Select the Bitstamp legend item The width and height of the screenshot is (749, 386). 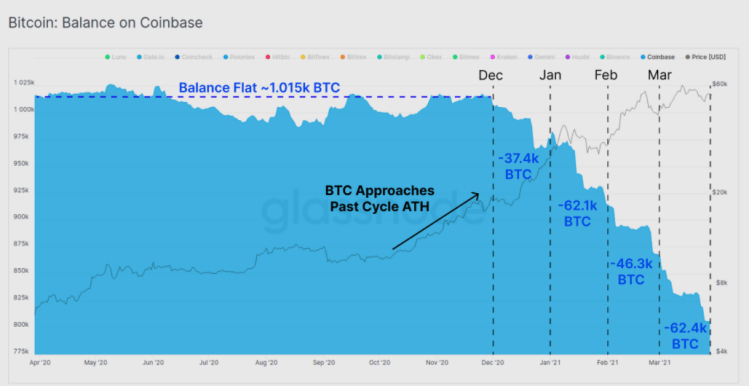pos(394,57)
